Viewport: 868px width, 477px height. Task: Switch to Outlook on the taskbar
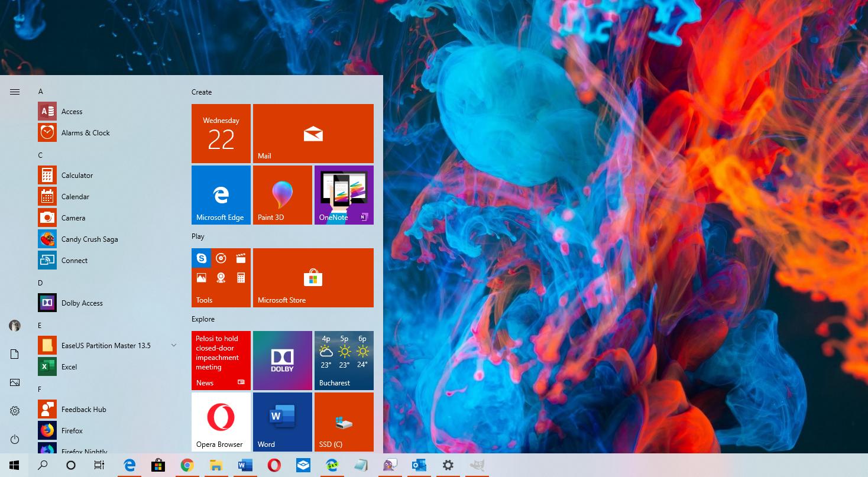coord(419,465)
